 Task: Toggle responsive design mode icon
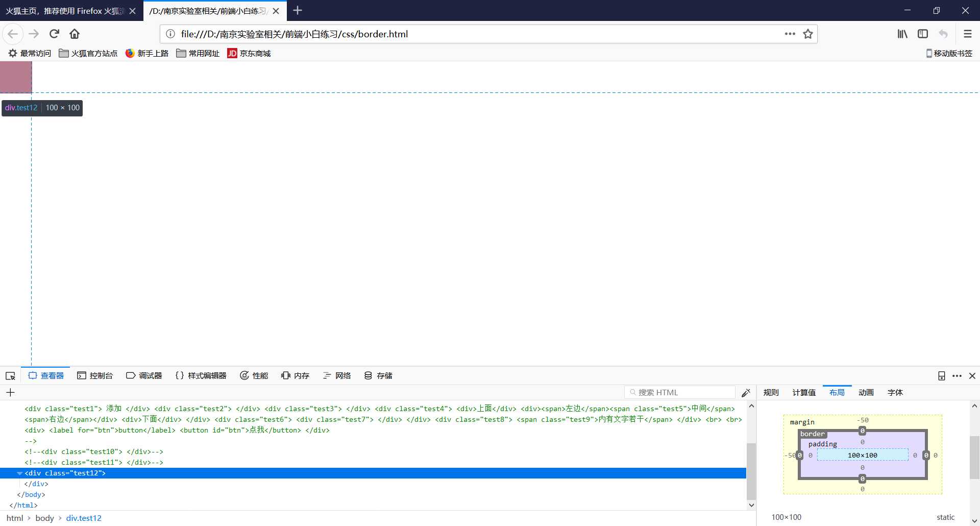click(x=942, y=376)
